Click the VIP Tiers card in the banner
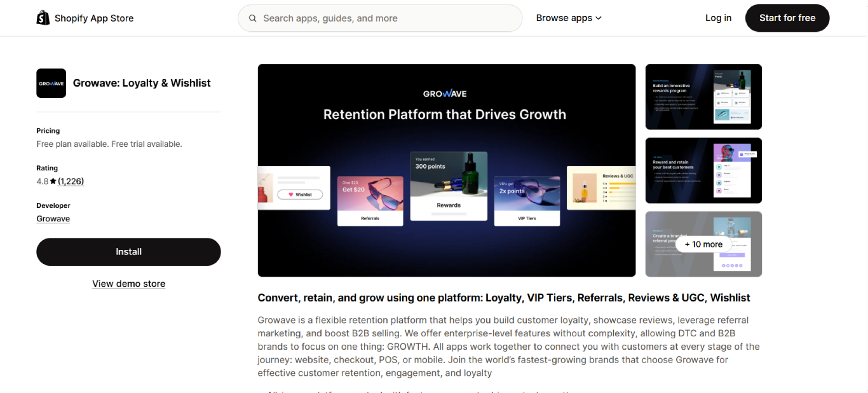The image size is (868, 393). pyautogui.click(x=527, y=199)
